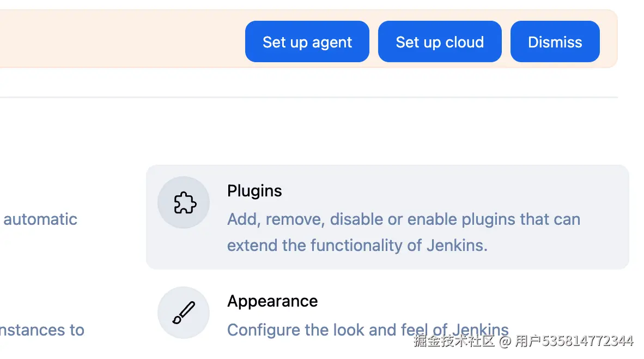The image size is (644, 359).
Task: Click the "Set up agent" button
Action: click(307, 42)
